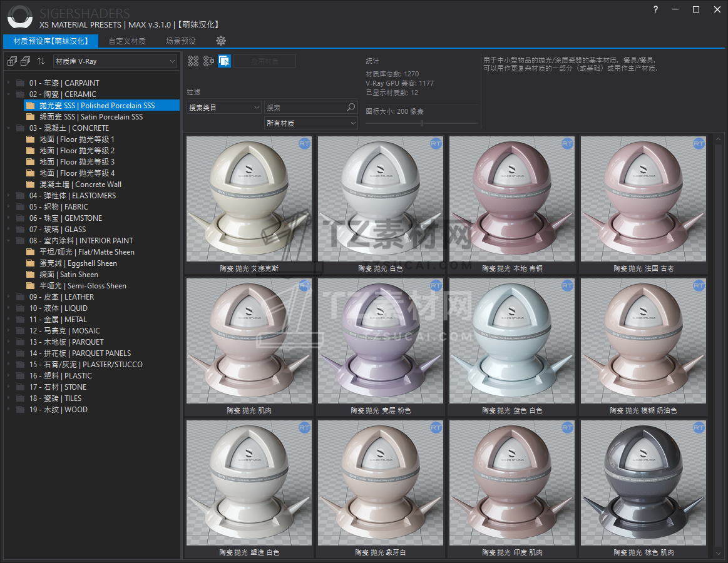This screenshot has width=728, height=563.
Task: Click the four-spheres grid view icon
Action: [193, 61]
